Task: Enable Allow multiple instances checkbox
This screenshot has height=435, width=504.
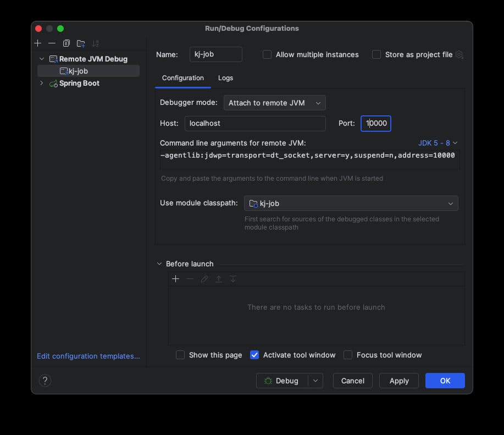Action: 267,54
